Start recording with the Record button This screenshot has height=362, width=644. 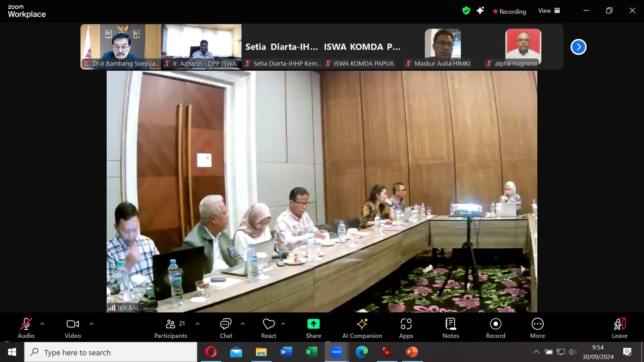(495, 328)
